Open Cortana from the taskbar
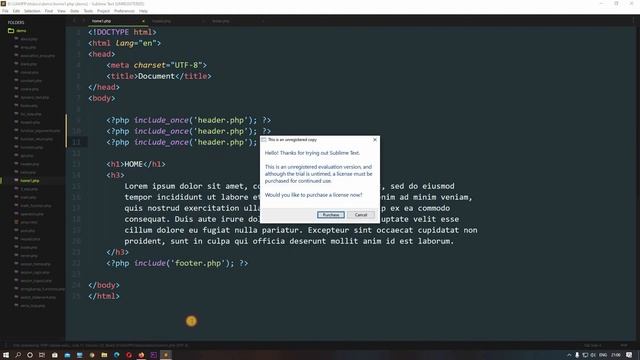Viewport: 640px width, 360px height. click(30, 355)
